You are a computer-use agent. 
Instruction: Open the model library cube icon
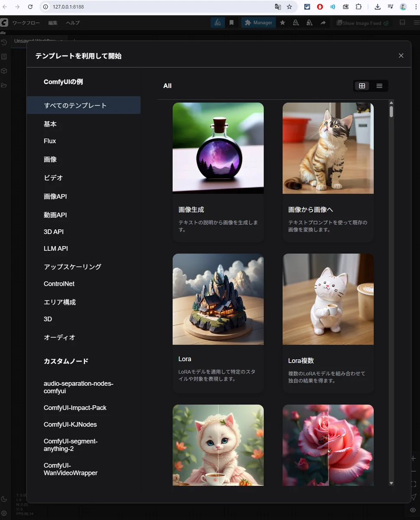[4, 71]
